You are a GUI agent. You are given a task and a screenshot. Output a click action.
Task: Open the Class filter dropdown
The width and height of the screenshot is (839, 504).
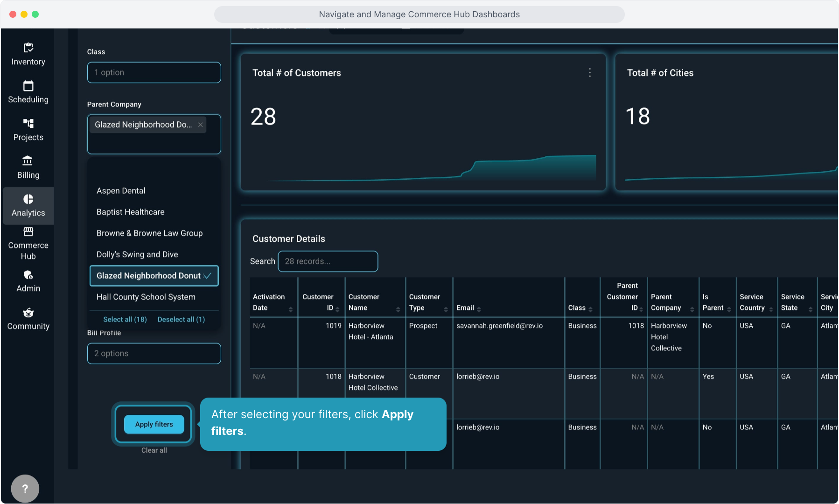click(154, 73)
